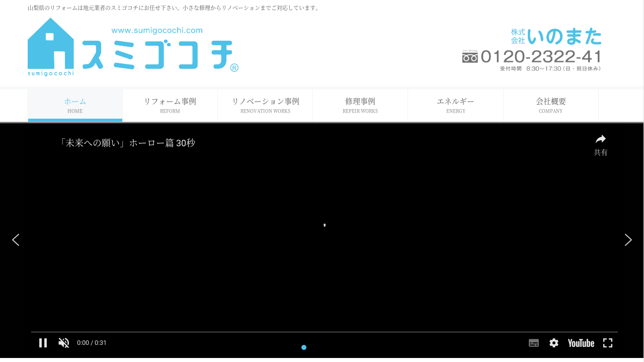Enter fullscreen video mode
The width and height of the screenshot is (644, 362).
(608, 343)
